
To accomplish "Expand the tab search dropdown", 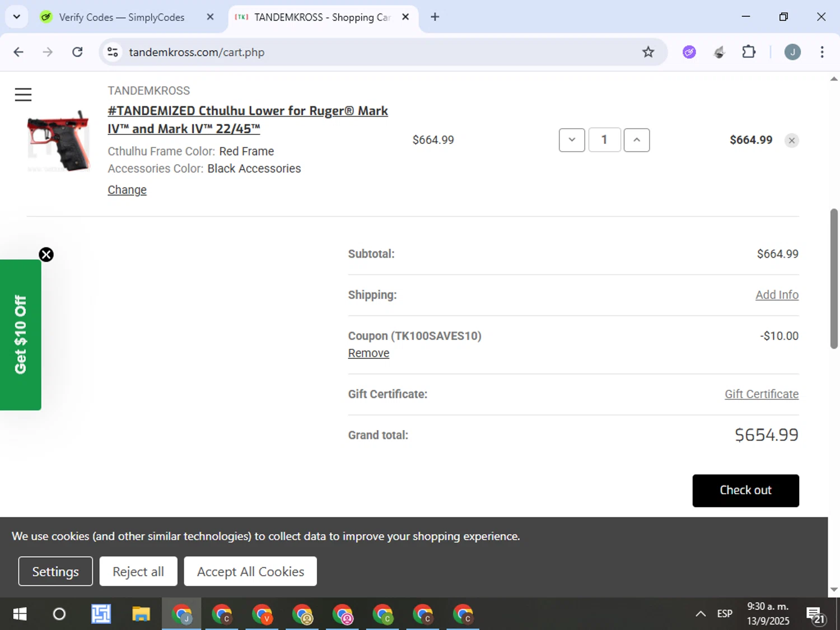I will pyautogui.click(x=16, y=17).
